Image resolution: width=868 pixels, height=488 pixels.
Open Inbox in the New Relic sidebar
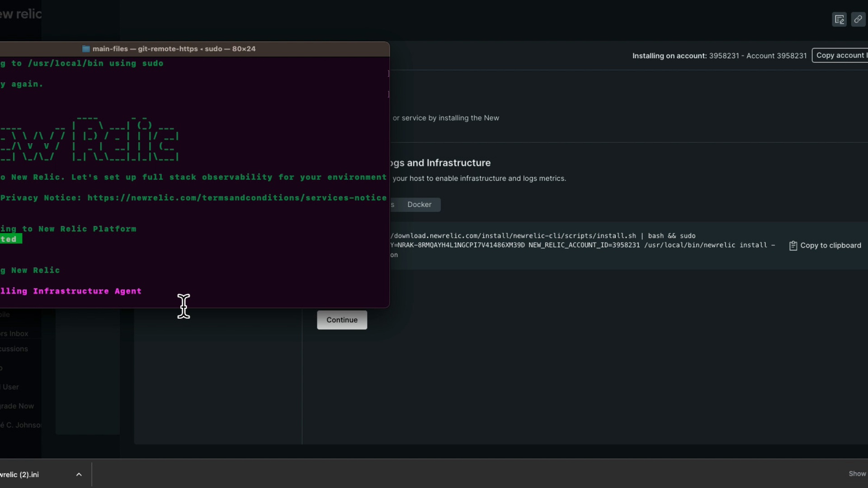(14, 333)
